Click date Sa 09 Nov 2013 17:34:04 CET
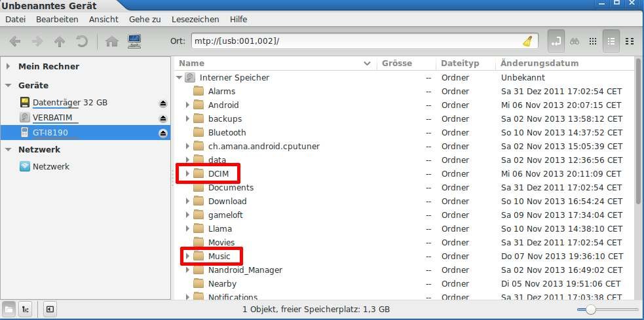Image resolution: width=644 pixels, height=320 pixels. coord(561,215)
